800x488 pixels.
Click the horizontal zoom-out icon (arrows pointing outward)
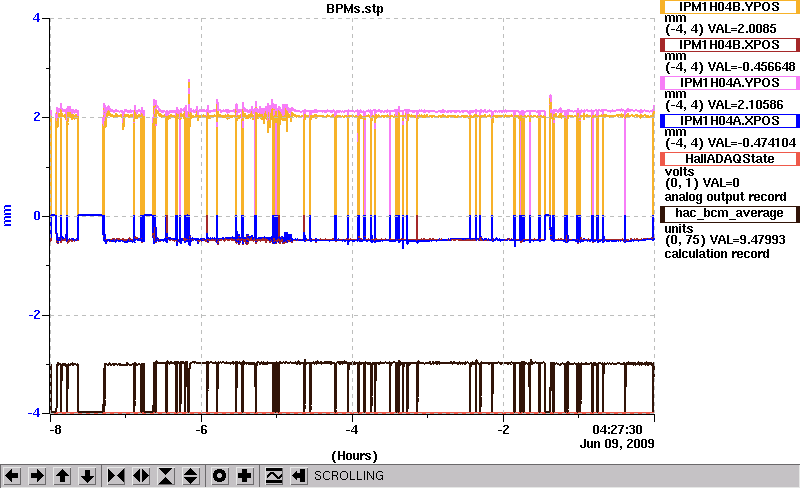click(141, 476)
